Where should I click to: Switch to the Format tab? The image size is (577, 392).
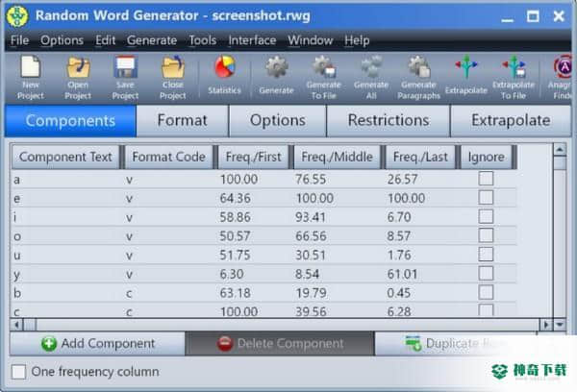tap(182, 121)
